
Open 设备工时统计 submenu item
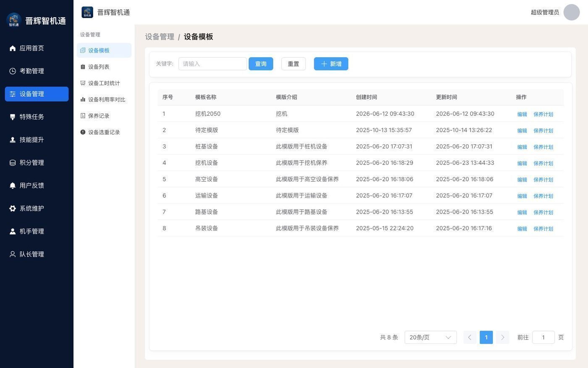[x=104, y=83]
